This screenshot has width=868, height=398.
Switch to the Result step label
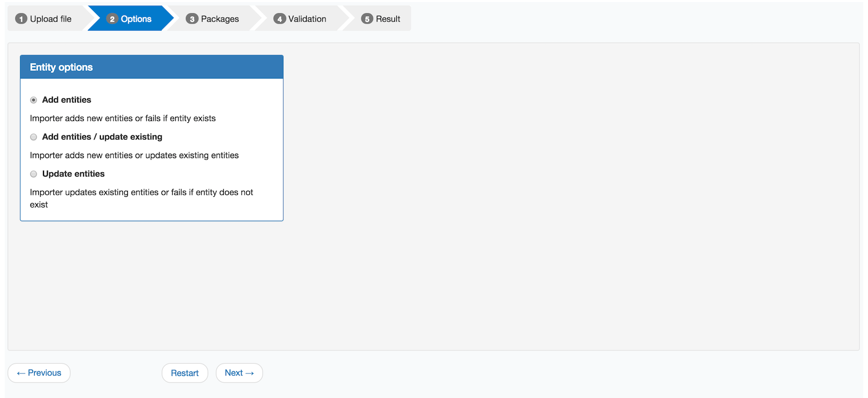[x=388, y=19]
